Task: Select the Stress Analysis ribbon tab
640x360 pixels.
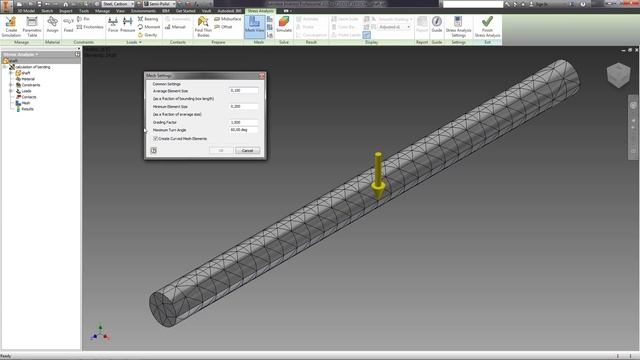Action: pyautogui.click(x=260, y=11)
